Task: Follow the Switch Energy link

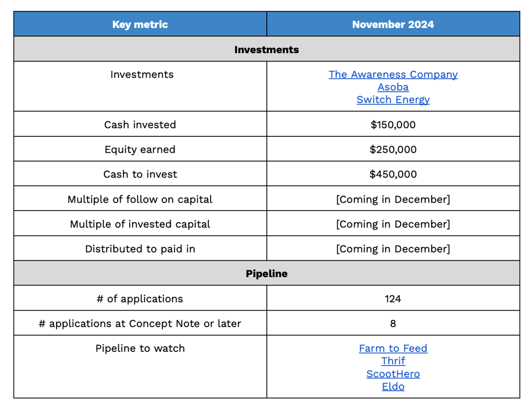Action: [393, 100]
